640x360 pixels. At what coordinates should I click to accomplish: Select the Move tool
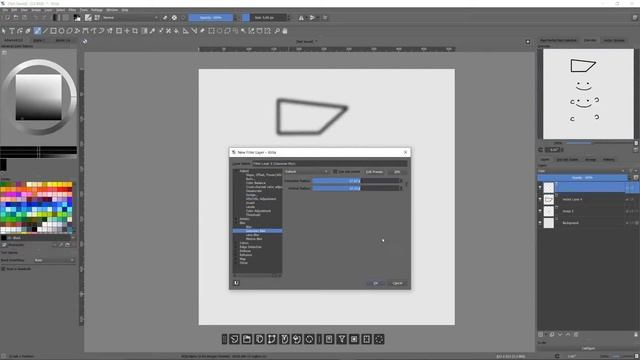point(127,31)
